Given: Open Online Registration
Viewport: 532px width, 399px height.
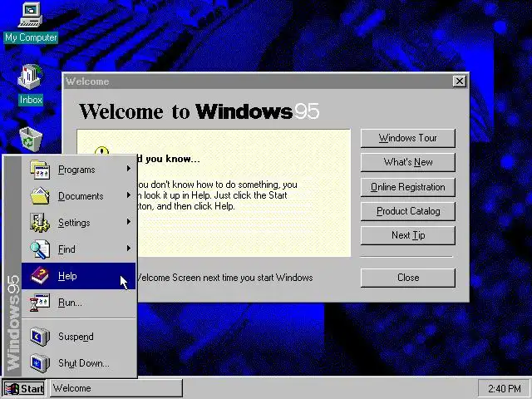Looking at the screenshot, I should [408, 187].
